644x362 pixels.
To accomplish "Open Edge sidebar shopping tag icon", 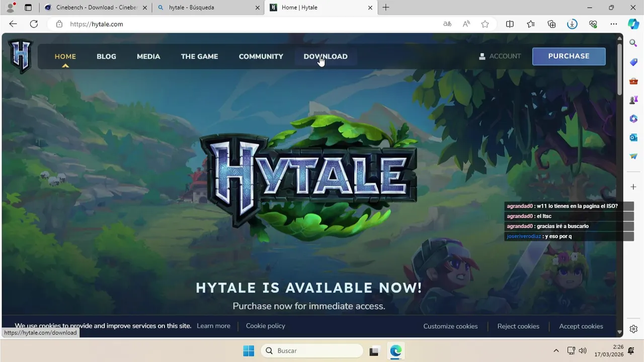I will pos(633,62).
